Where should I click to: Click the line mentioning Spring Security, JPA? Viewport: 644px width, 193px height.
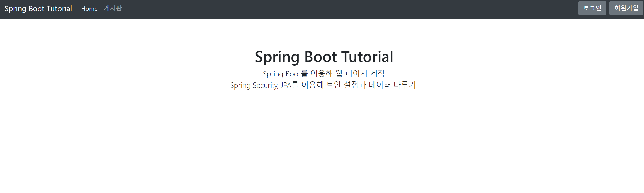click(324, 85)
